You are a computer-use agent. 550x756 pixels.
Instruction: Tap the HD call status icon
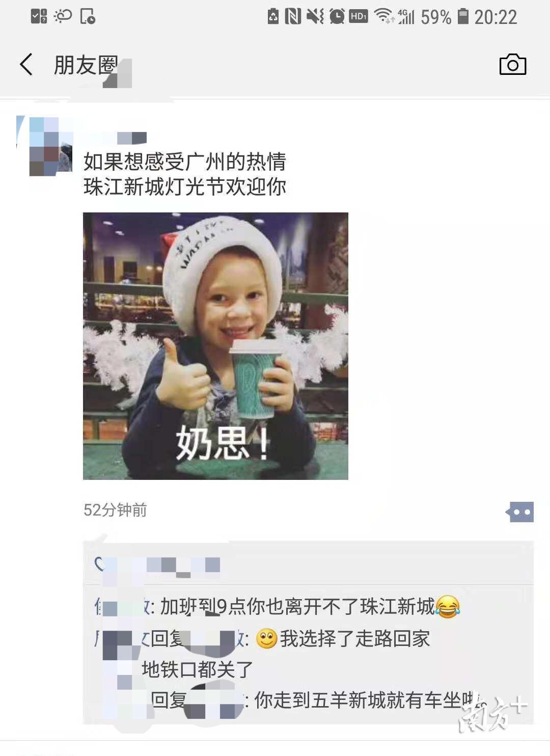(x=359, y=16)
